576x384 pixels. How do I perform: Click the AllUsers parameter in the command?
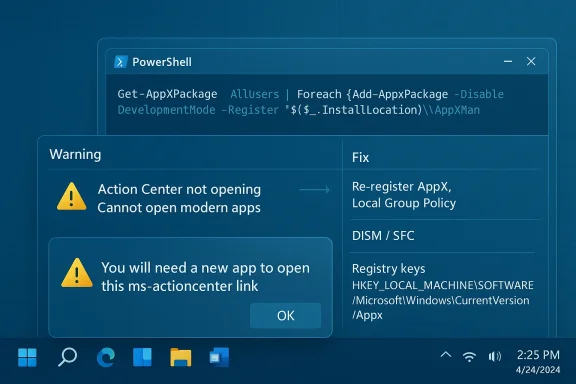(255, 94)
